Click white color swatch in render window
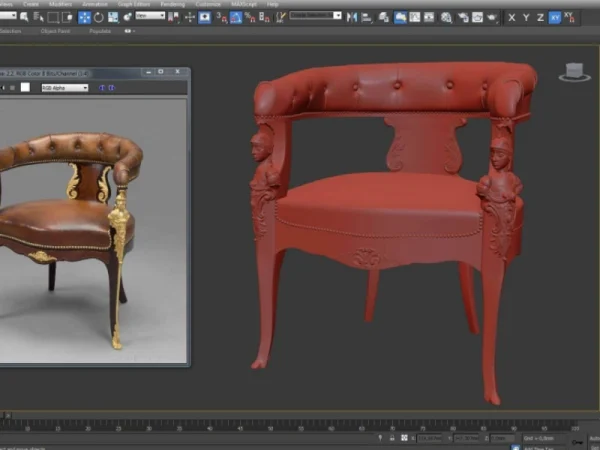 pyautogui.click(x=25, y=87)
